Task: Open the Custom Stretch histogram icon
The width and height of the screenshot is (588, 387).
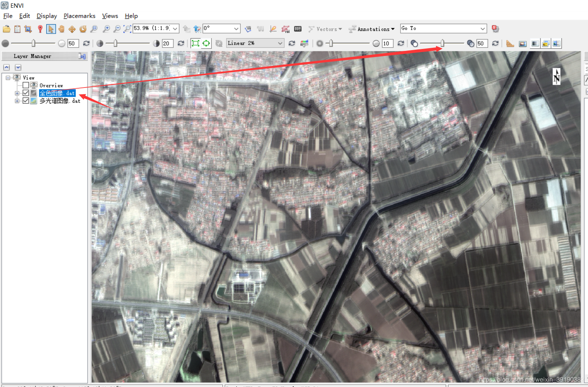Action: pyautogui.click(x=304, y=43)
